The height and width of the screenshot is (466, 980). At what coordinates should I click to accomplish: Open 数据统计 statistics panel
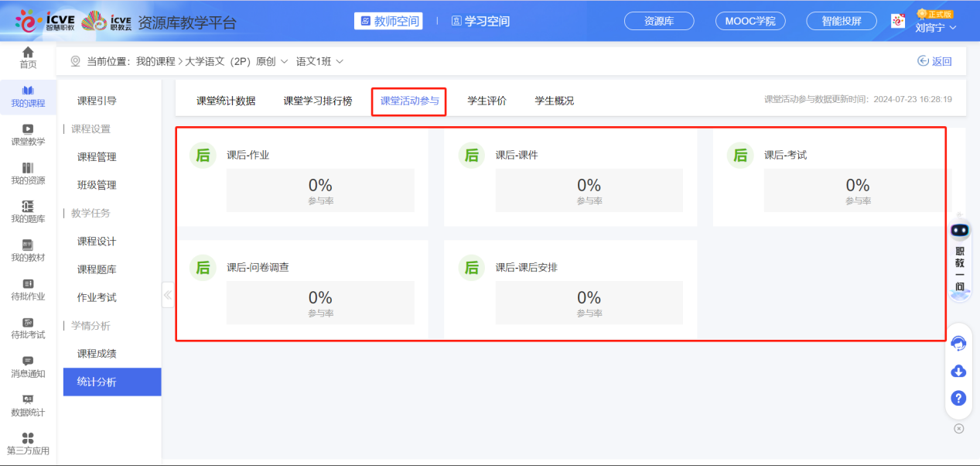28,405
